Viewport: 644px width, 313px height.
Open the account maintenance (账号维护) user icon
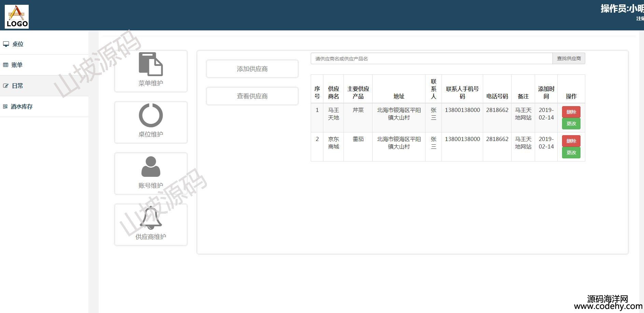[151, 167]
